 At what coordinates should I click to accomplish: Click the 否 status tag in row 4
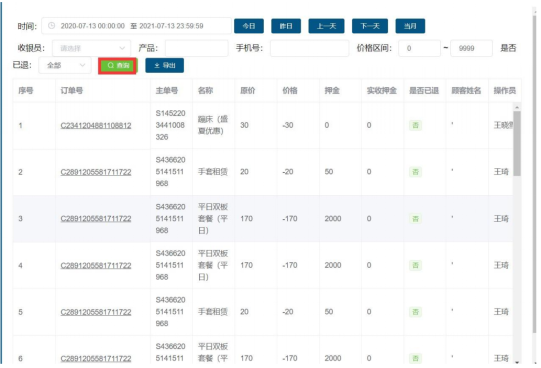(x=415, y=266)
